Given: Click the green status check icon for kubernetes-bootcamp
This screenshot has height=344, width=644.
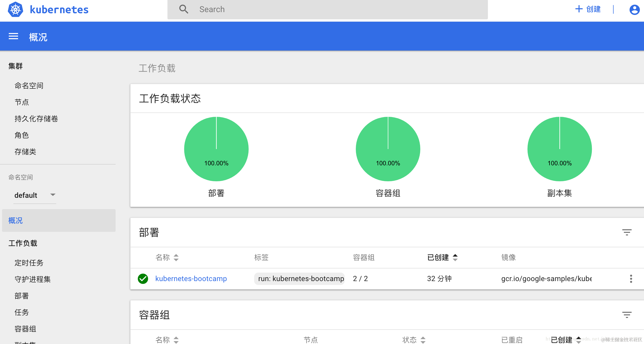Looking at the screenshot, I should (143, 279).
